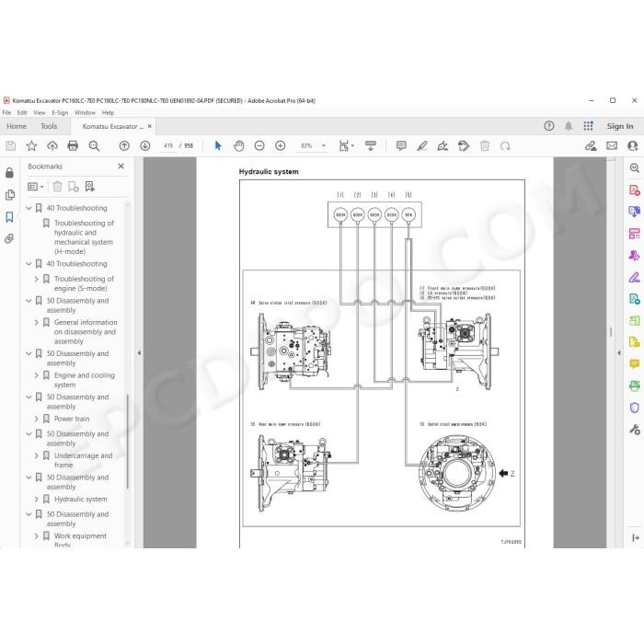644x644 pixels.
Task: Collapse the right tools pane arrow
Action: [x=619, y=352]
